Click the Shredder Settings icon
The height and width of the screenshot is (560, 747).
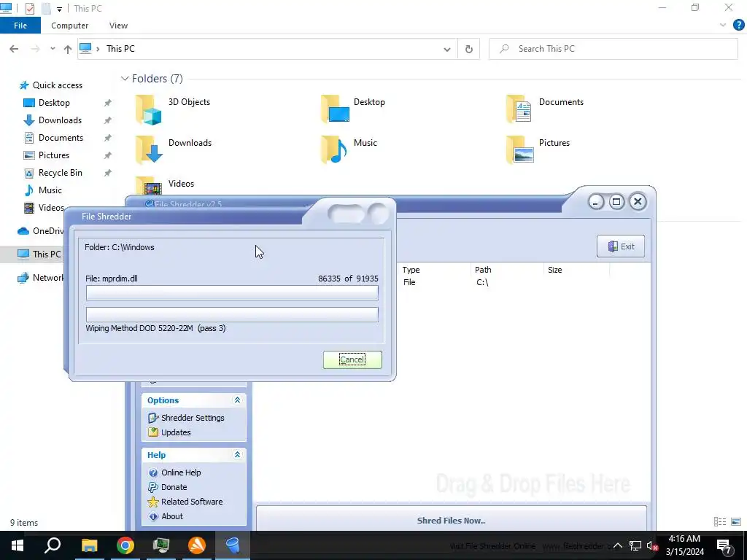(153, 418)
